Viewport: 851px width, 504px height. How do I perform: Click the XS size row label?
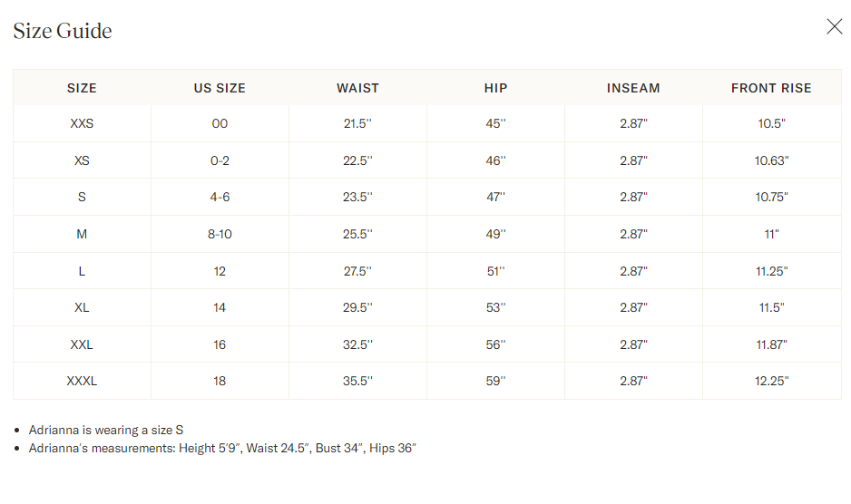82,160
